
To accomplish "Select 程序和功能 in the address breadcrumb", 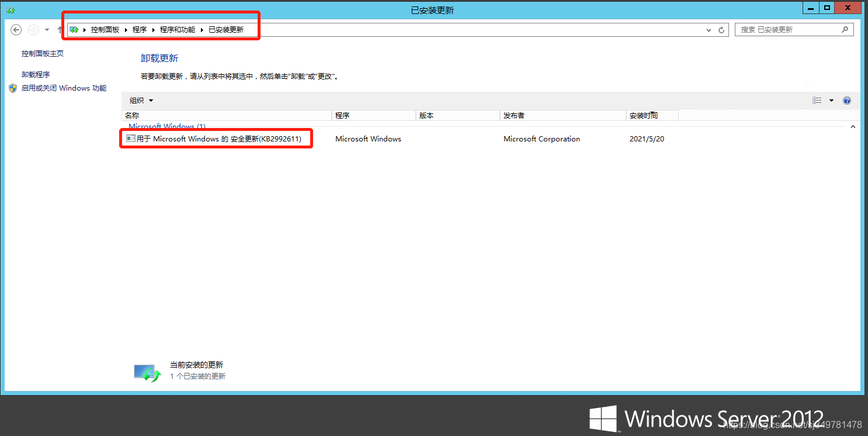I will pyautogui.click(x=178, y=30).
